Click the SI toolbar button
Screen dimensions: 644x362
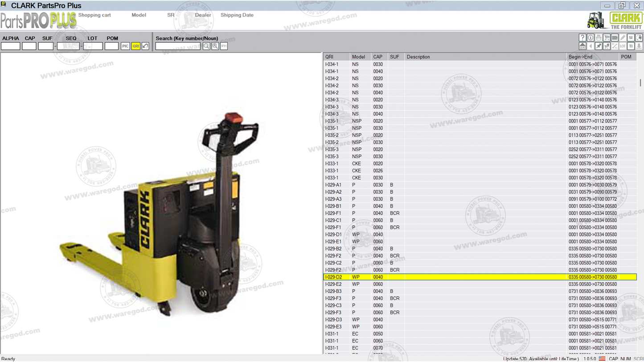(631, 37)
